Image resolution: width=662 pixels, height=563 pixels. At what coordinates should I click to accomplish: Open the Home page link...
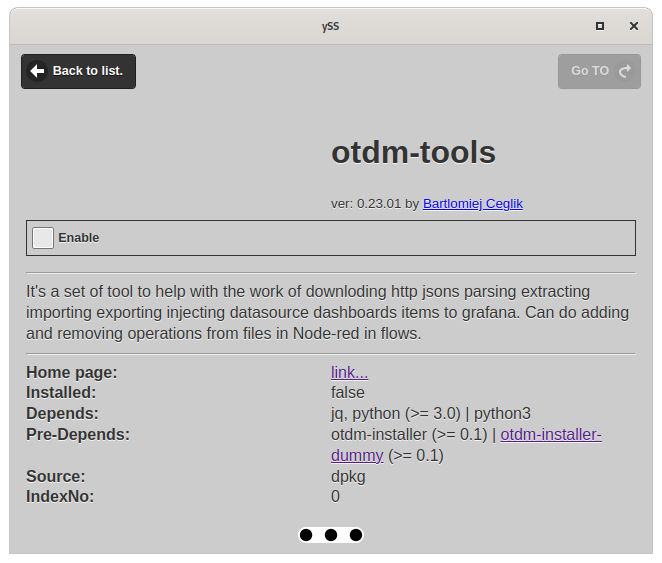[x=349, y=373]
